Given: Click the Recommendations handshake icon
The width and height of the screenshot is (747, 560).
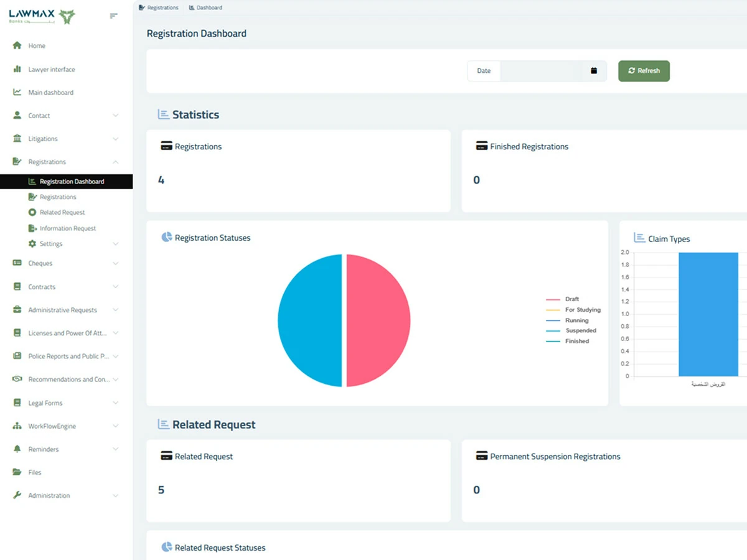Looking at the screenshot, I should [17, 379].
